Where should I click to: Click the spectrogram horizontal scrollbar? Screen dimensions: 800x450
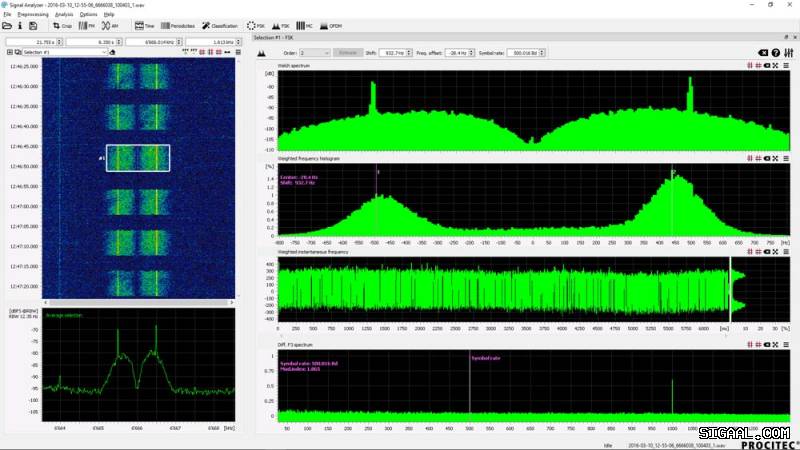tap(138, 303)
